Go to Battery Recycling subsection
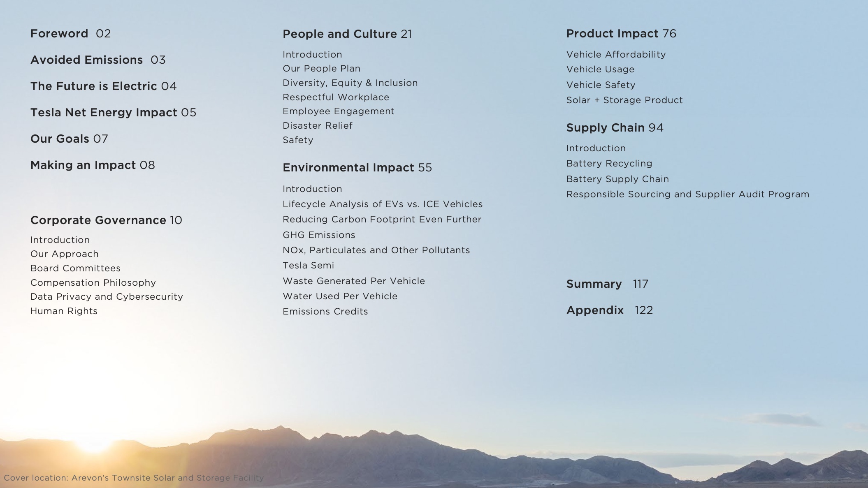 coord(609,164)
